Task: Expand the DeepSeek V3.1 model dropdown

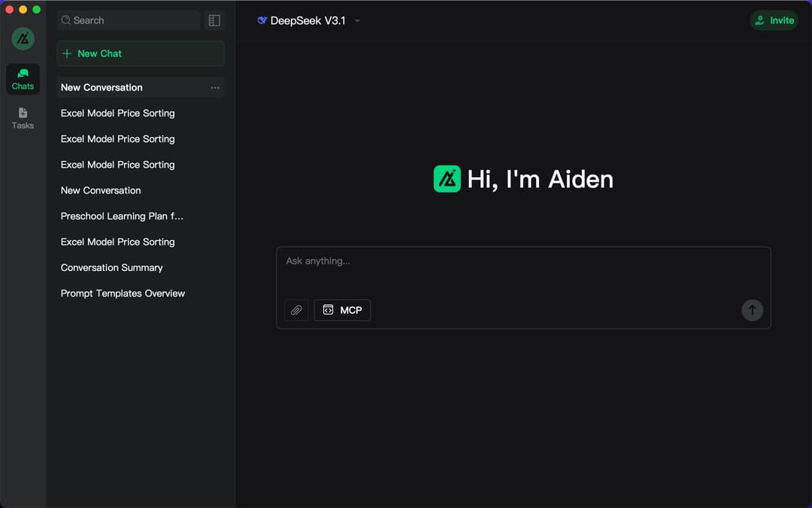Action: click(357, 21)
